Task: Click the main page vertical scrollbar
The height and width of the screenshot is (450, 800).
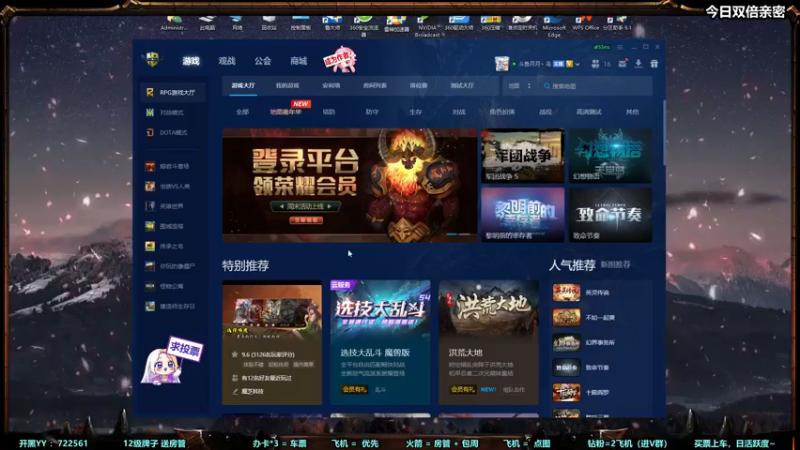Action: [x=664, y=133]
